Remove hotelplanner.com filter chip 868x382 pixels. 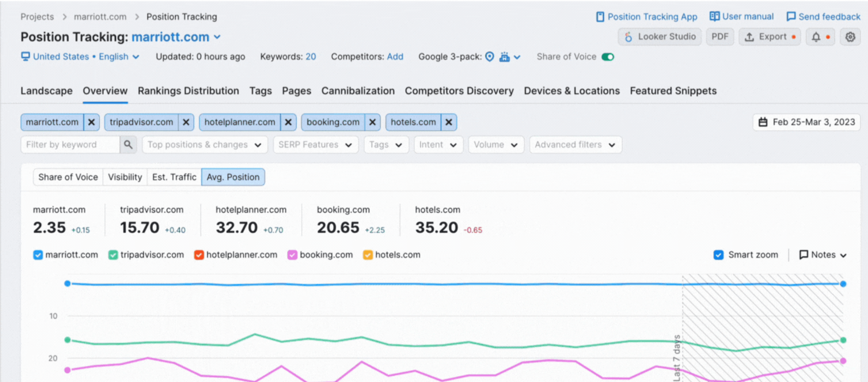tap(288, 122)
